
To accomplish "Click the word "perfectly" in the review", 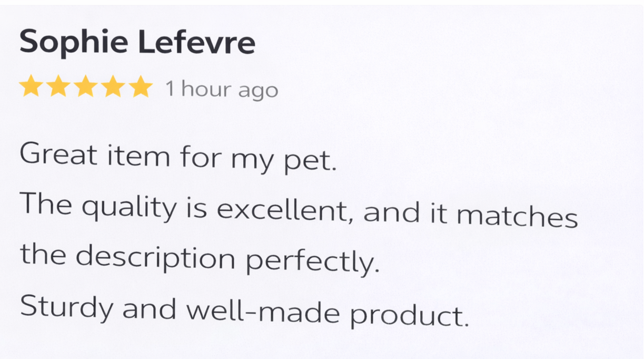I will (312, 262).
